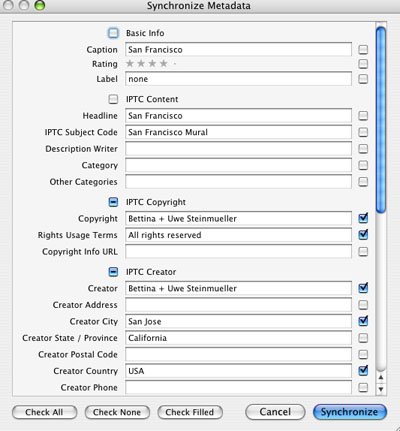Cancel the Synchronize Metadata dialog

[275, 412]
